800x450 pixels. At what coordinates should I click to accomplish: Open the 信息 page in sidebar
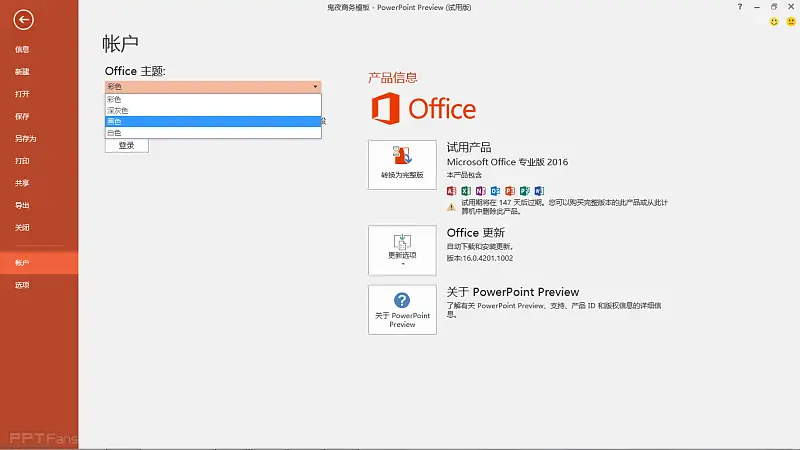click(22, 49)
